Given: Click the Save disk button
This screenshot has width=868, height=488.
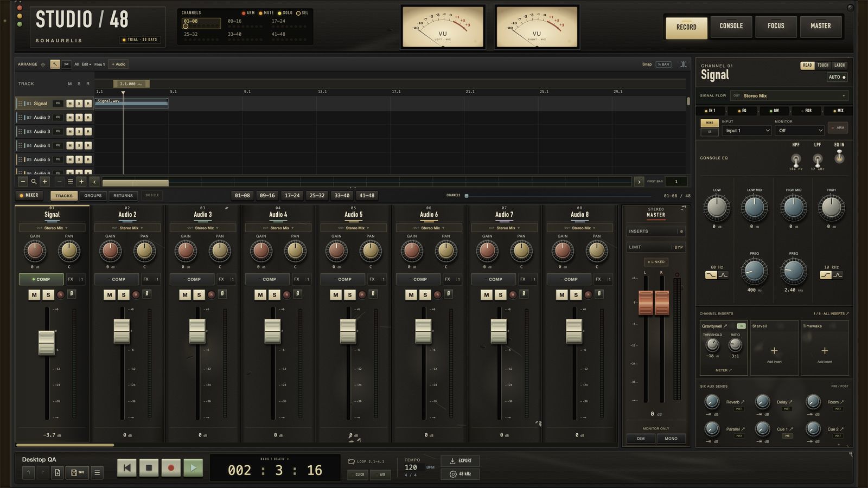Looking at the screenshot, I should [78, 472].
